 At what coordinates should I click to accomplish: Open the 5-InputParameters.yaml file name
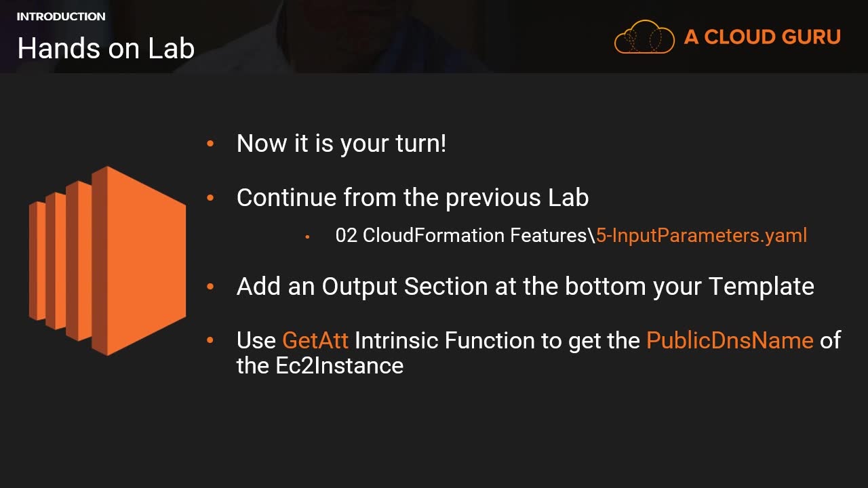701,235
